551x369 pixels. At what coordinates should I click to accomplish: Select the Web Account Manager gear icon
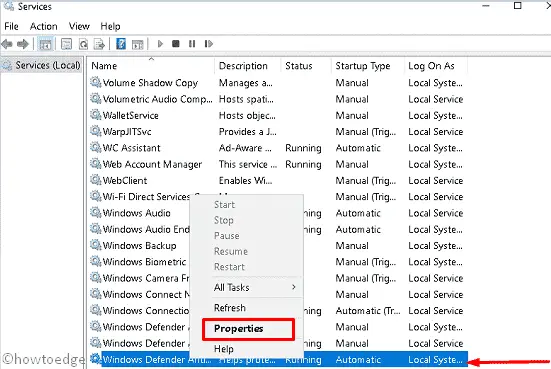pyautogui.click(x=95, y=164)
